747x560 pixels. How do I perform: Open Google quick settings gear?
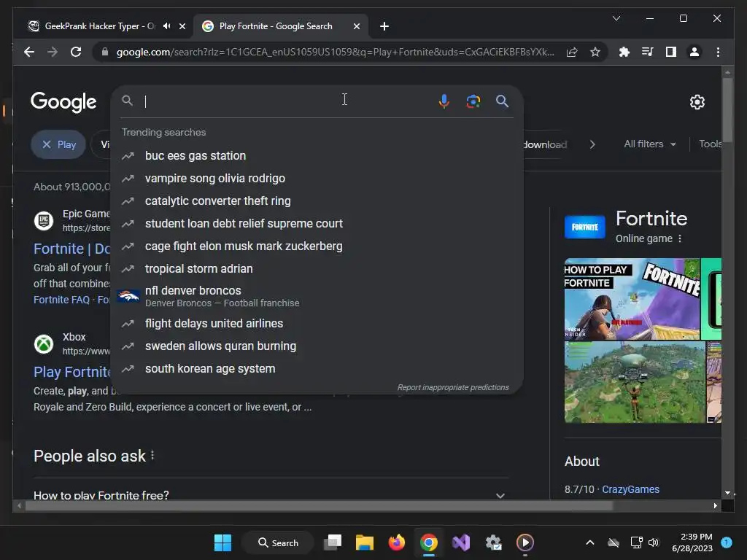(x=697, y=102)
